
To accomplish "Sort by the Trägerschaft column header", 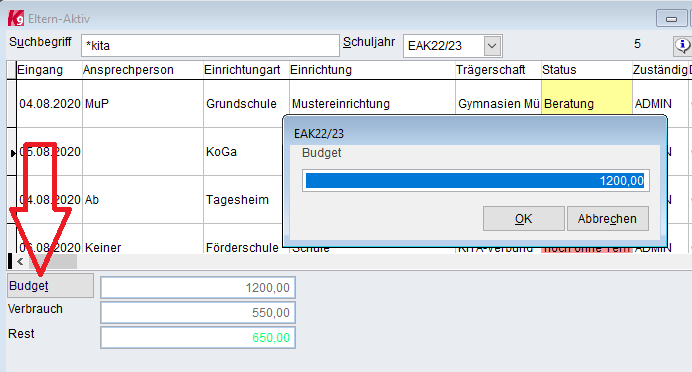I will point(498,70).
